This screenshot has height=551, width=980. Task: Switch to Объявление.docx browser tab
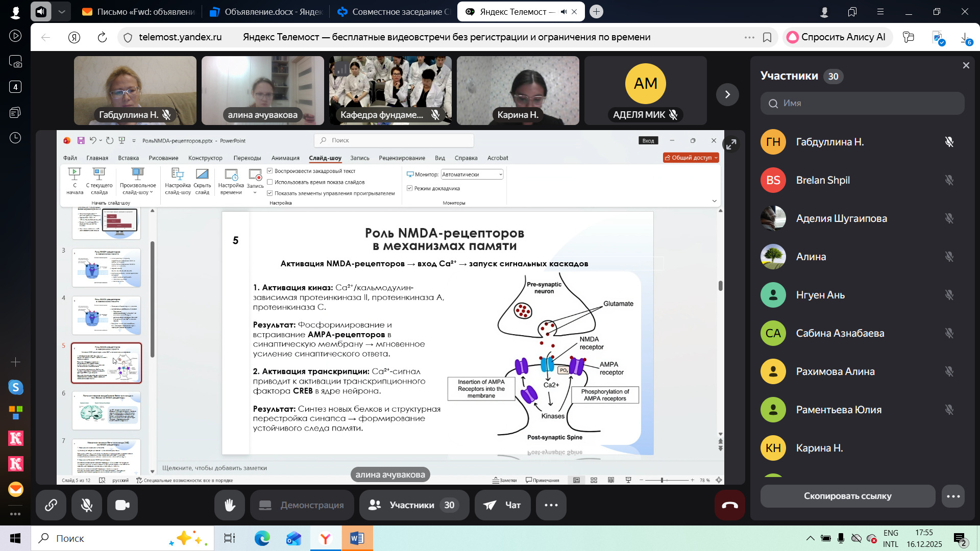pos(265,12)
